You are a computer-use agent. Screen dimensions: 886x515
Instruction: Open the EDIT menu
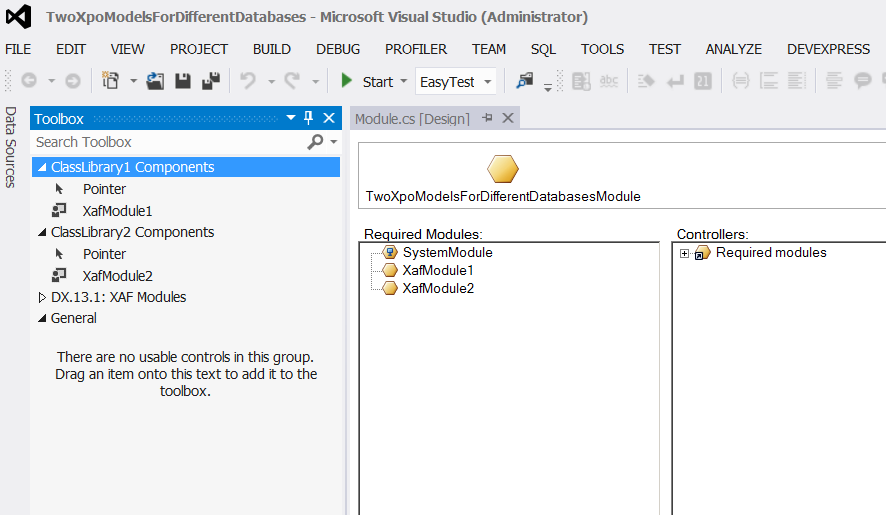pos(71,49)
